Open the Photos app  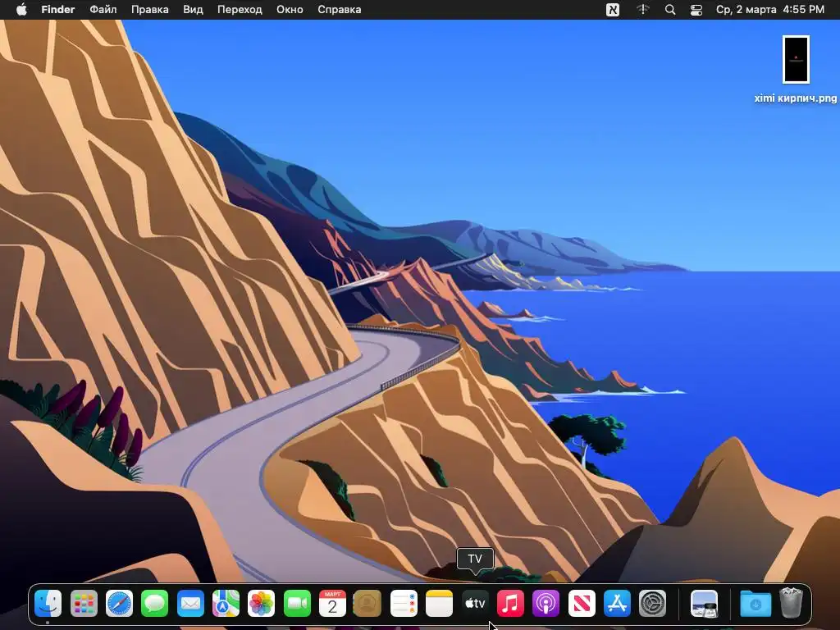tap(262, 604)
